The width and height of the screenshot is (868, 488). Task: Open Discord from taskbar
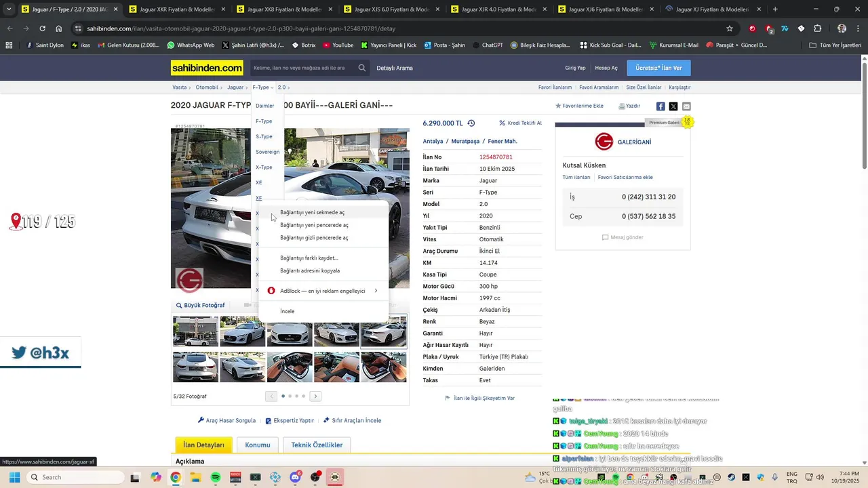[295, 477]
